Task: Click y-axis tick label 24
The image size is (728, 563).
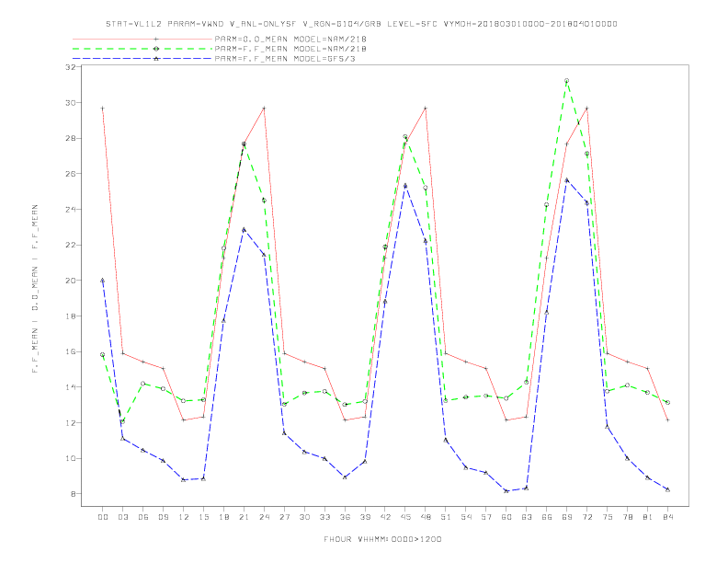Action: point(71,210)
